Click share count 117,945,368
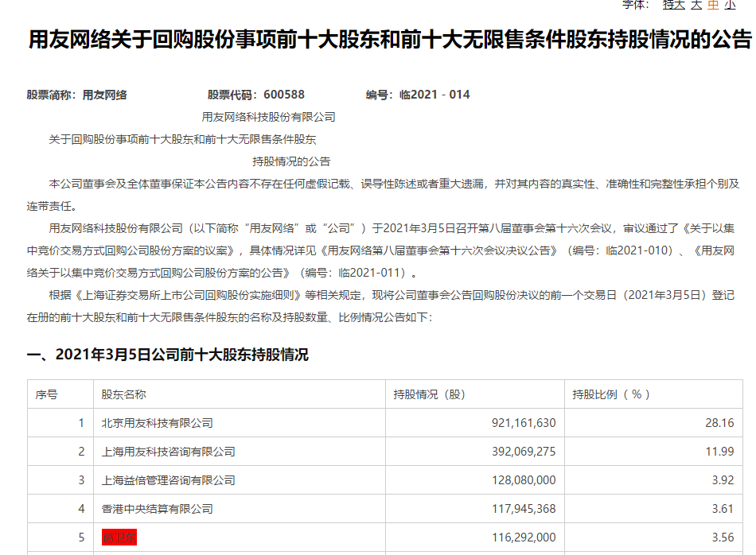This screenshot has width=756, height=555. (x=524, y=509)
